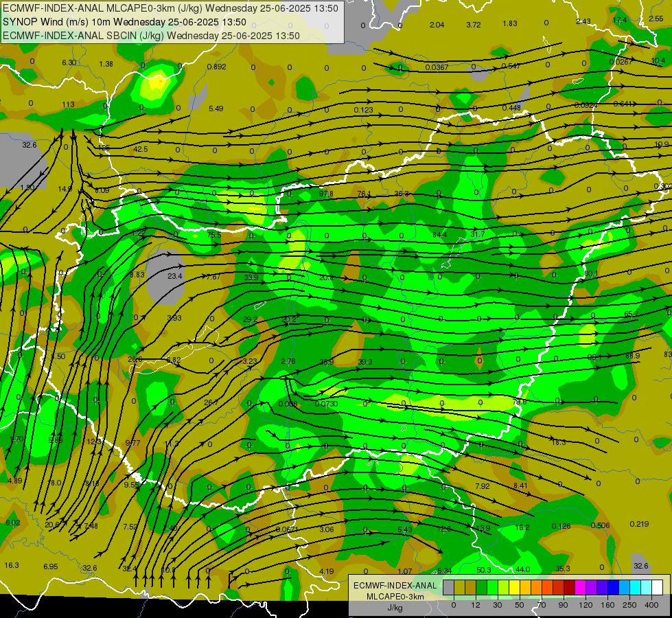672x618 pixels.
Task: Click the magenta legend swatch
Action: 581,587
